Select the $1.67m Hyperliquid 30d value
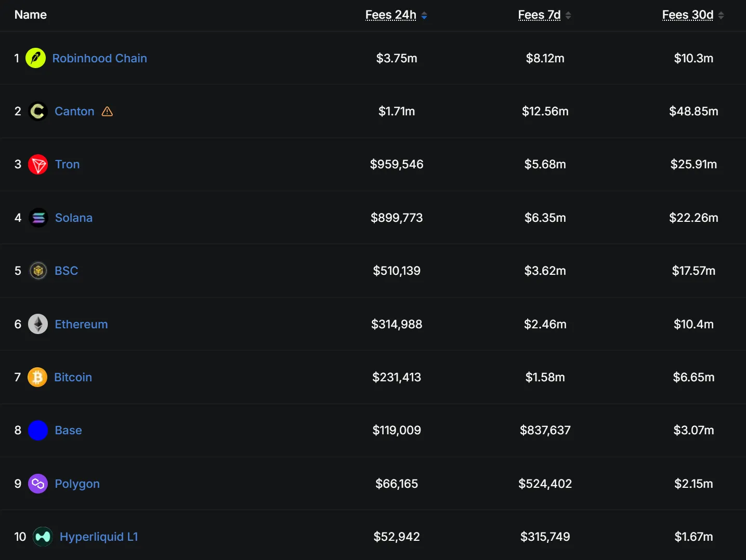The image size is (746, 560). (693, 537)
